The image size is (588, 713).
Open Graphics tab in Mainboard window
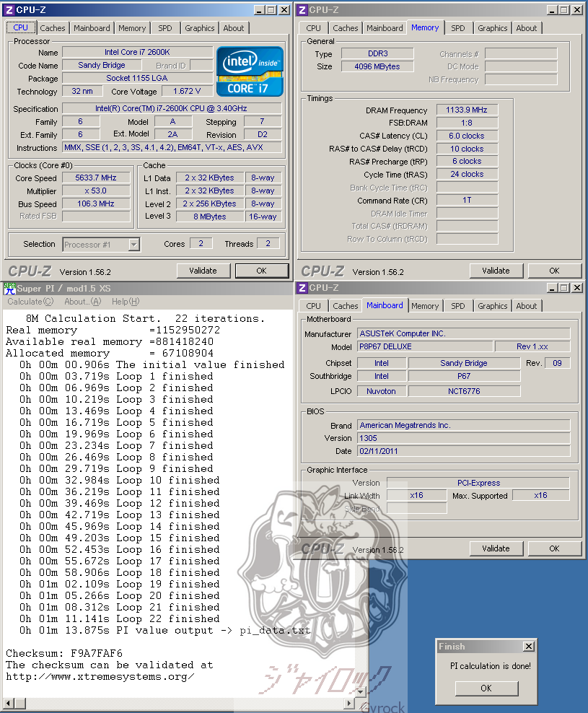click(x=492, y=306)
